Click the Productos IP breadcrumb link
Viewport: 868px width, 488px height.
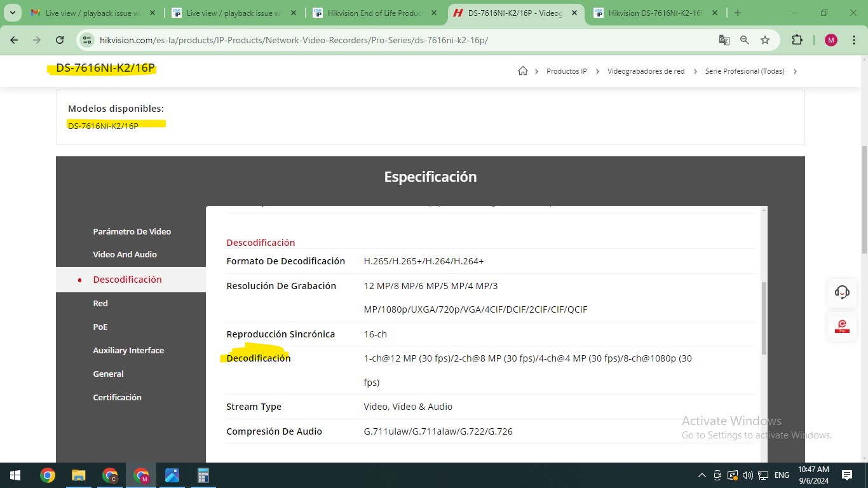(x=566, y=71)
